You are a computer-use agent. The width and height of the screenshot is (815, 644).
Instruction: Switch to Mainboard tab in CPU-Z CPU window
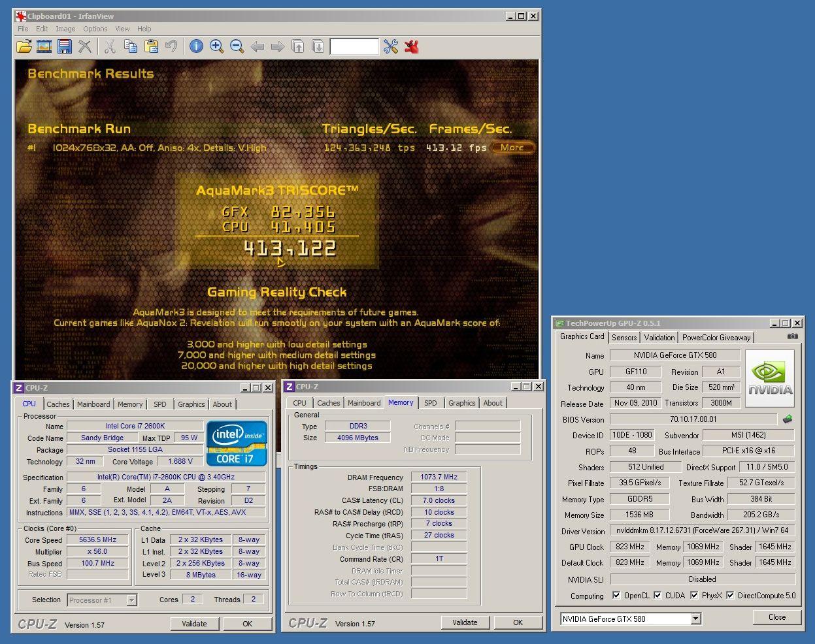[93, 404]
